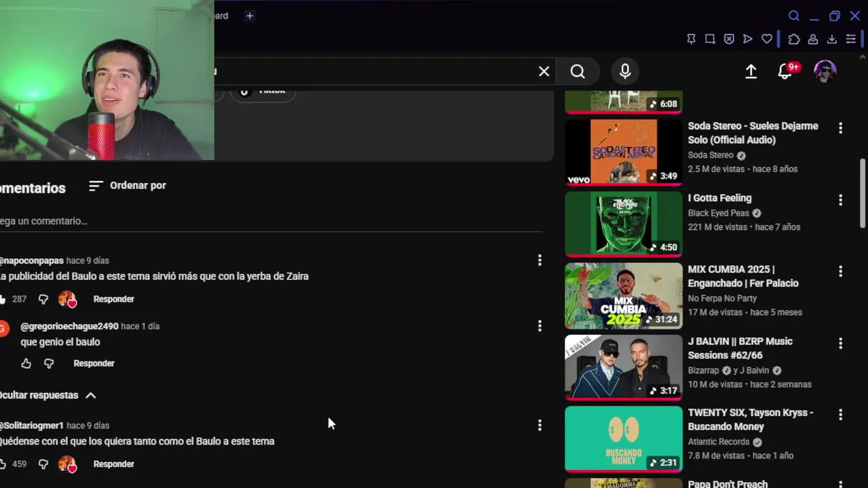Open options for I Gotta Feeling video
The width and height of the screenshot is (868, 488).
840,200
